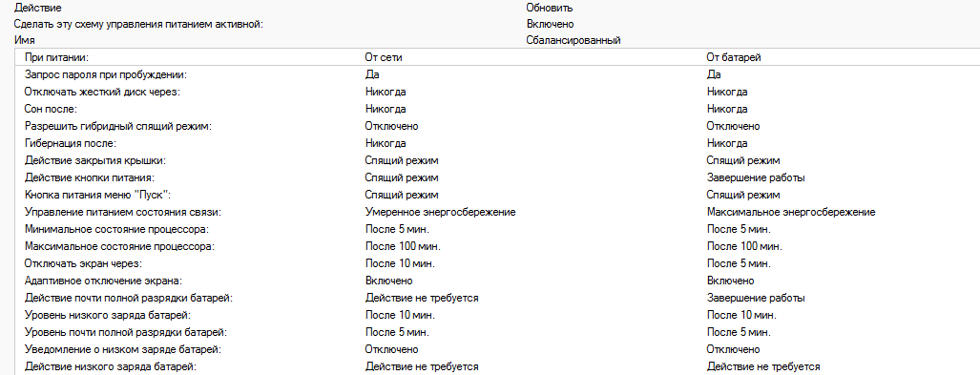980x375 pixels.
Task: Click 'Включено' for adaptive display on battery
Action: [731, 281]
